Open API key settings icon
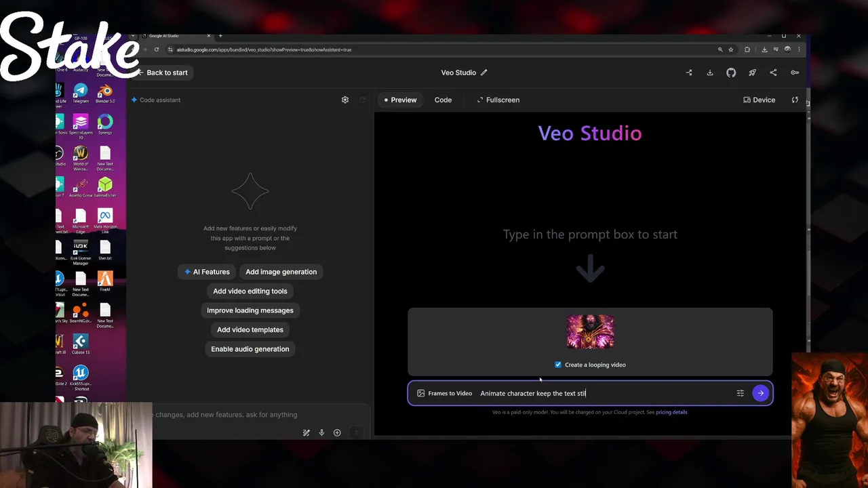This screenshot has width=868, height=488. 795,73
